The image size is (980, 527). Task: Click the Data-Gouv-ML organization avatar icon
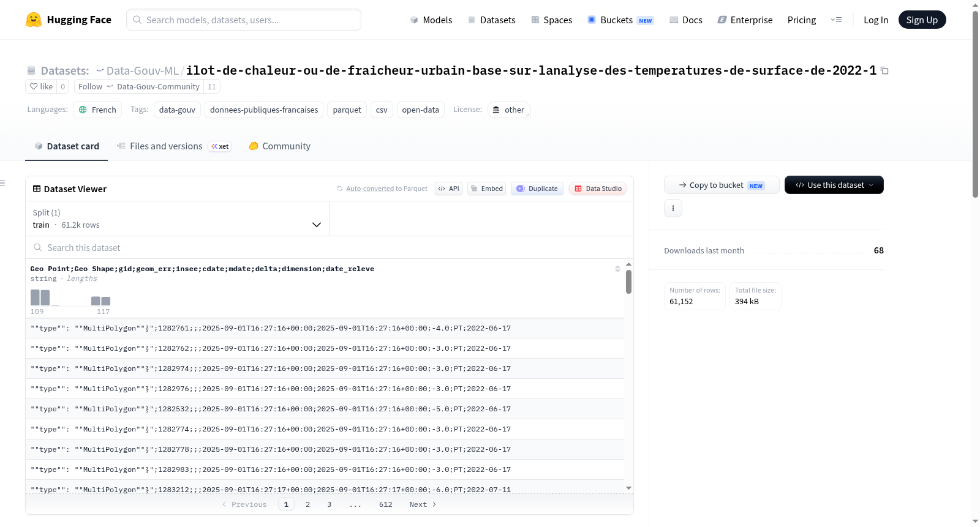[100, 71]
